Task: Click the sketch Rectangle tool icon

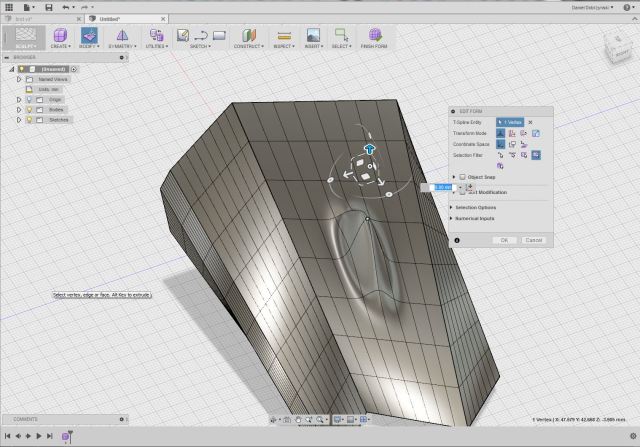Action: (x=219, y=36)
